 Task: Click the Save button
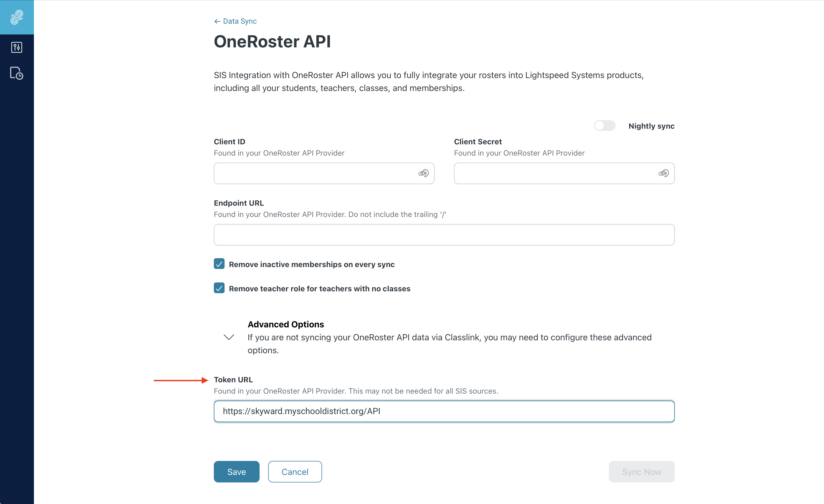point(236,472)
